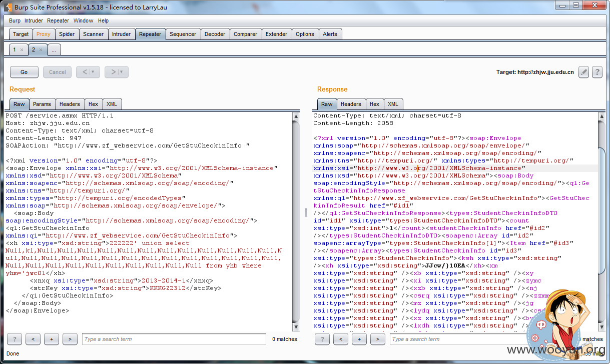Screen dimensions: 610x364
Task: Open the Intruder menu
Action: 34,20
